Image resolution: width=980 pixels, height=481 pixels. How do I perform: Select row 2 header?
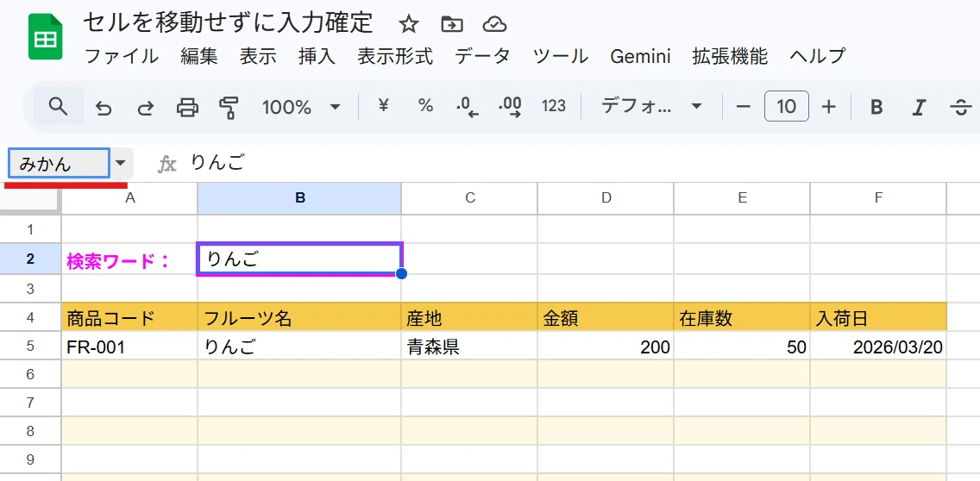coord(30,259)
